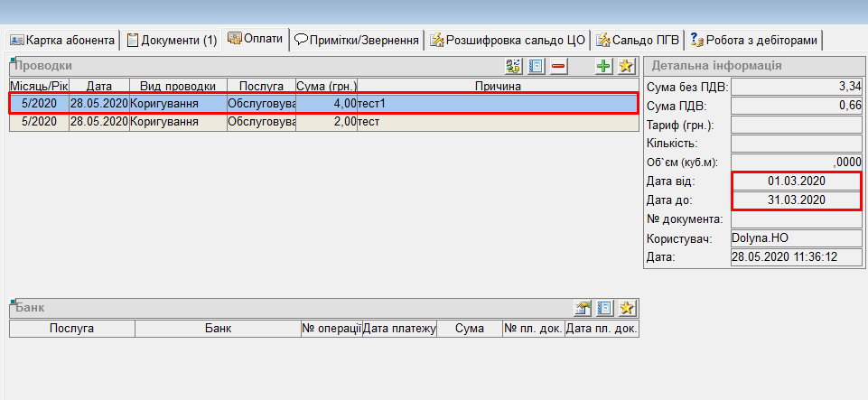Click the handshake document icon in Банк toolbar
The image size is (868, 400).
(x=583, y=309)
